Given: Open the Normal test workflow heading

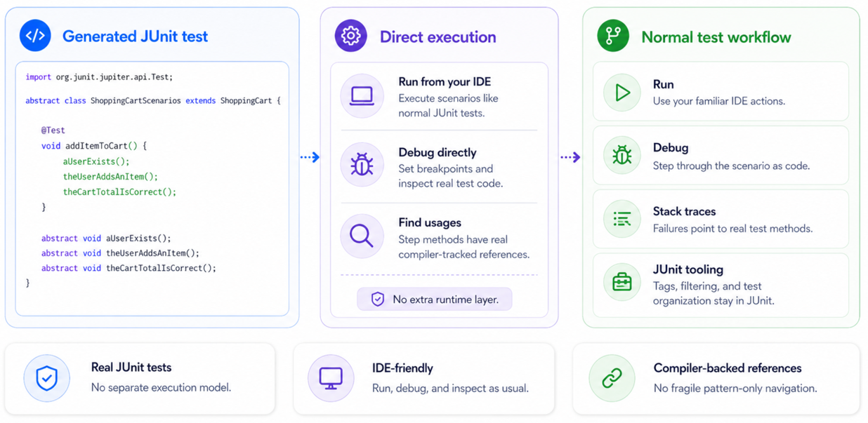Looking at the screenshot, I should (716, 37).
